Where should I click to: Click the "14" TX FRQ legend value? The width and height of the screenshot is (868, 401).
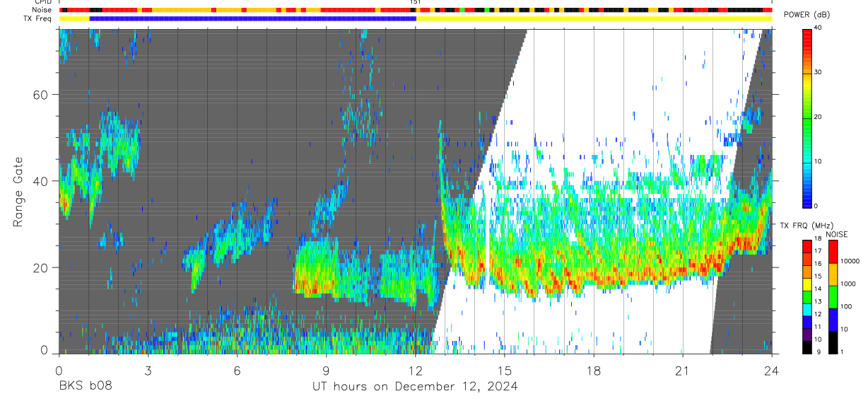coord(817,289)
